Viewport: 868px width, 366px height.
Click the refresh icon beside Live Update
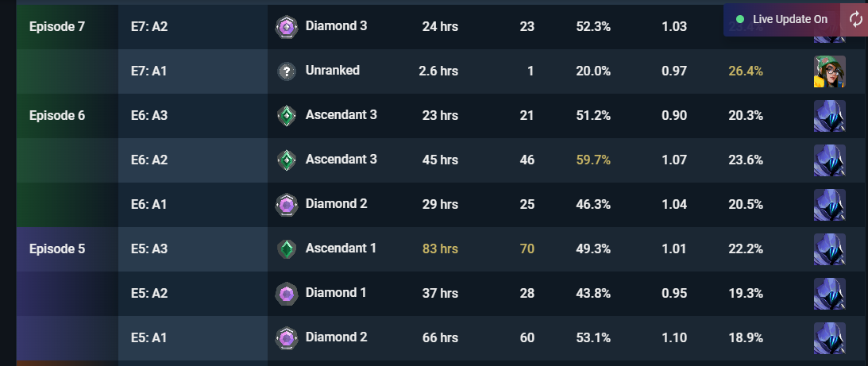[855, 19]
